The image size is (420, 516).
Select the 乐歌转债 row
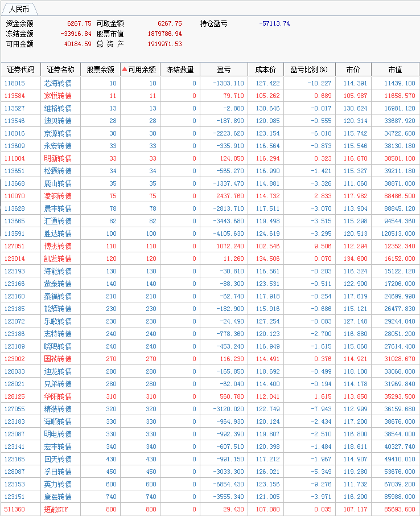[210, 321]
